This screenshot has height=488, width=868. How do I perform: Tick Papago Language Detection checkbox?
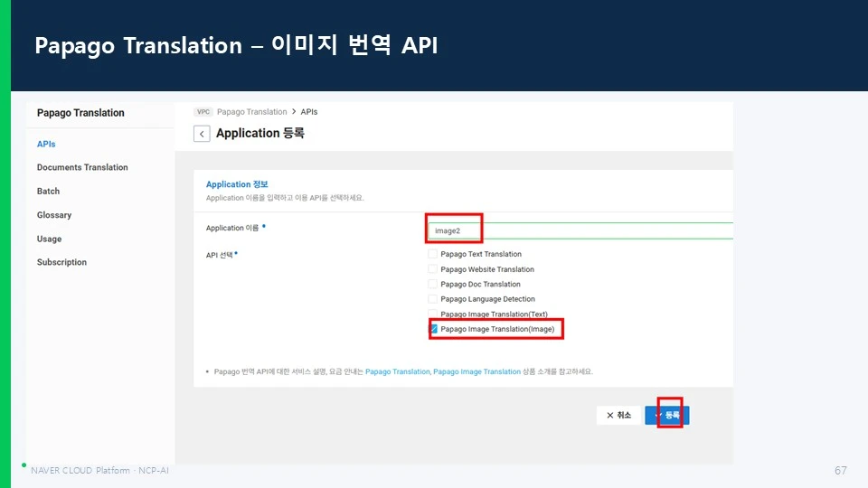[x=432, y=299]
